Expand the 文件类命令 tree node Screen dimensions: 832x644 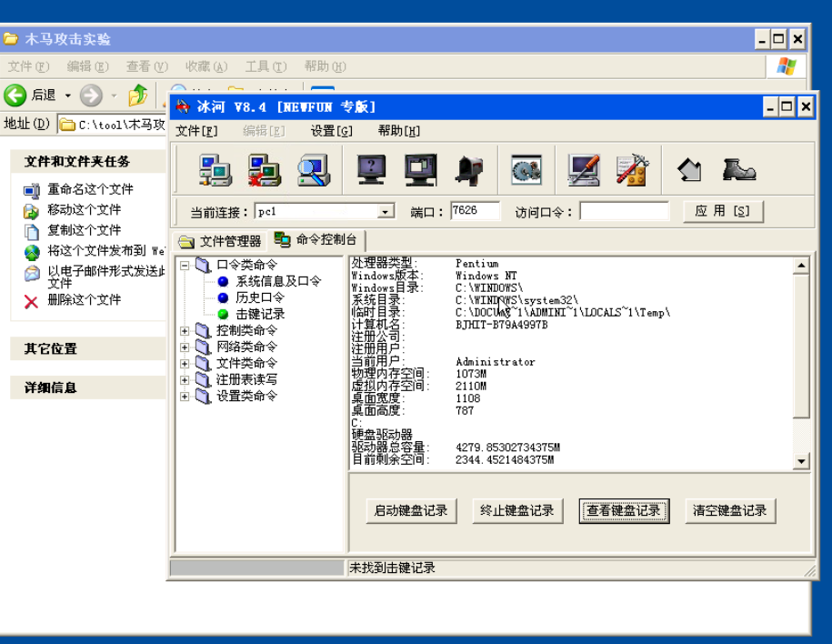(185, 364)
